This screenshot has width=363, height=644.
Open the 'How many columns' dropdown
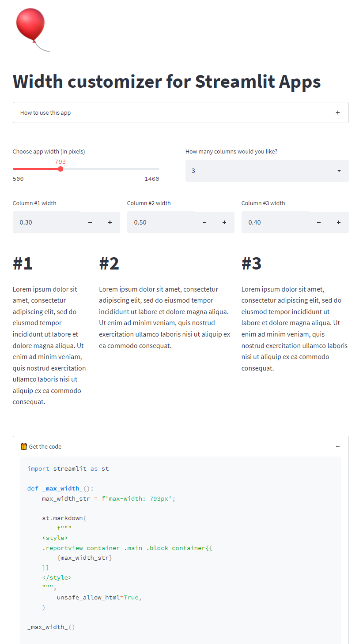(x=267, y=171)
